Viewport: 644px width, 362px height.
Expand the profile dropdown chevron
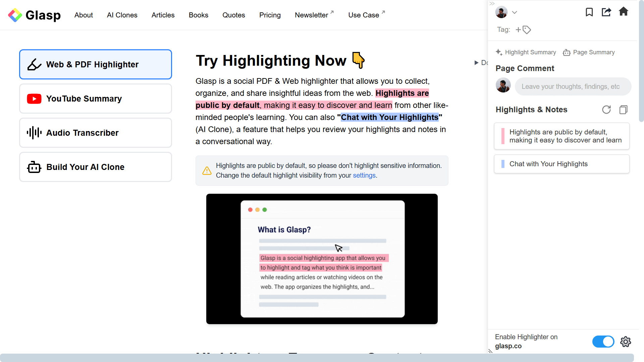pyautogui.click(x=515, y=12)
